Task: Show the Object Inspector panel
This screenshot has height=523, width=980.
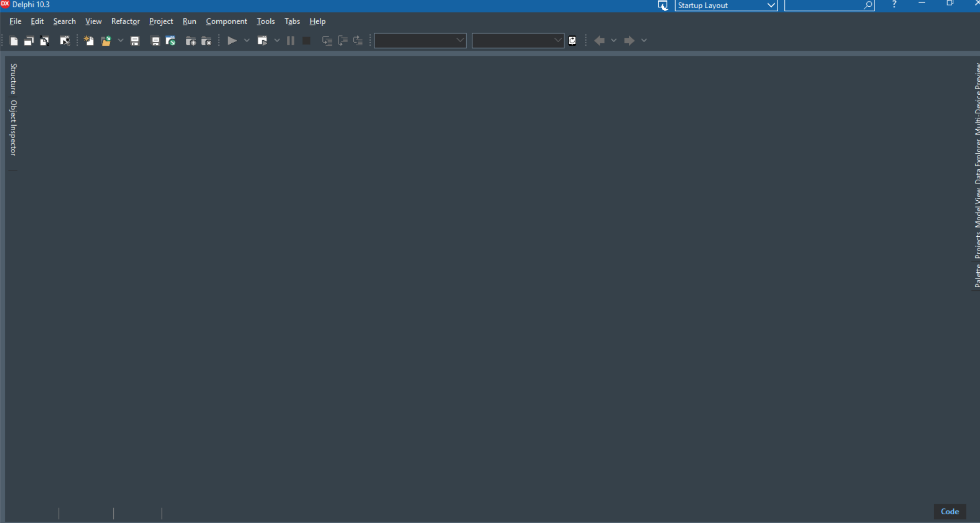Action: pyautogui.click(x=12, y=127)
